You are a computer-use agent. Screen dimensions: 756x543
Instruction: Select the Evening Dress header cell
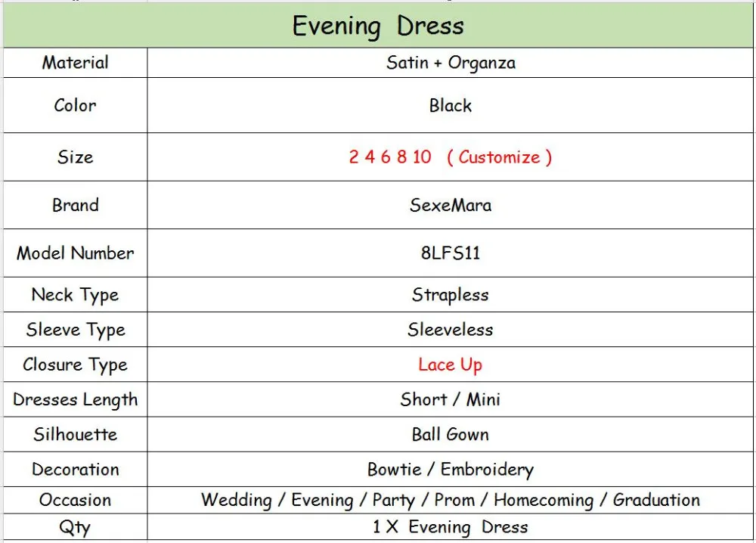click(378, 25)
